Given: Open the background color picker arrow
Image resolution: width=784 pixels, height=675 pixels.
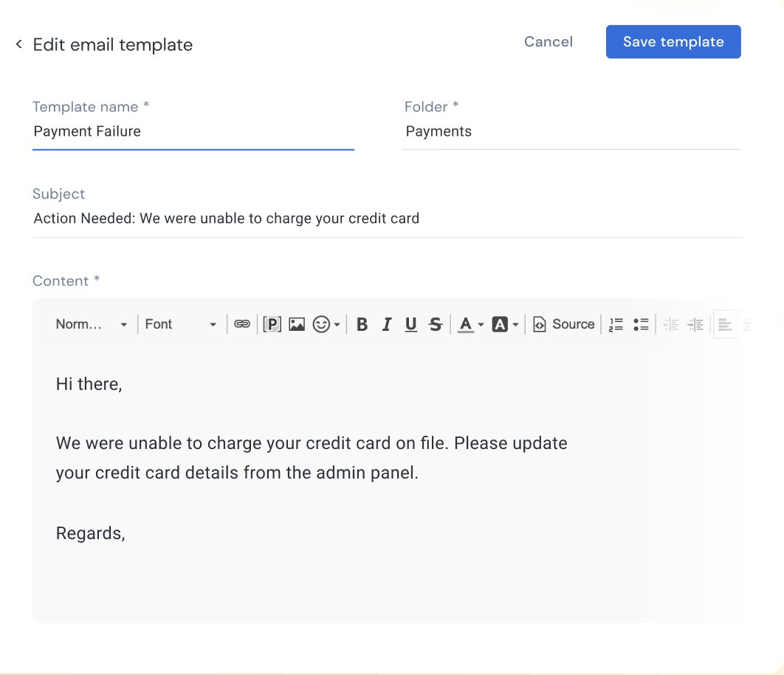Looking at the screenshot, I should [x=516, y=323].
